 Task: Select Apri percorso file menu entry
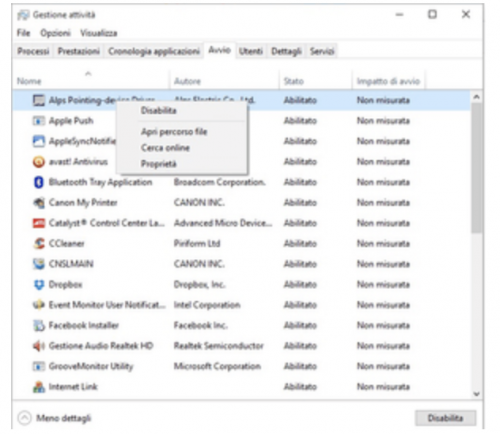click(174, 132)
